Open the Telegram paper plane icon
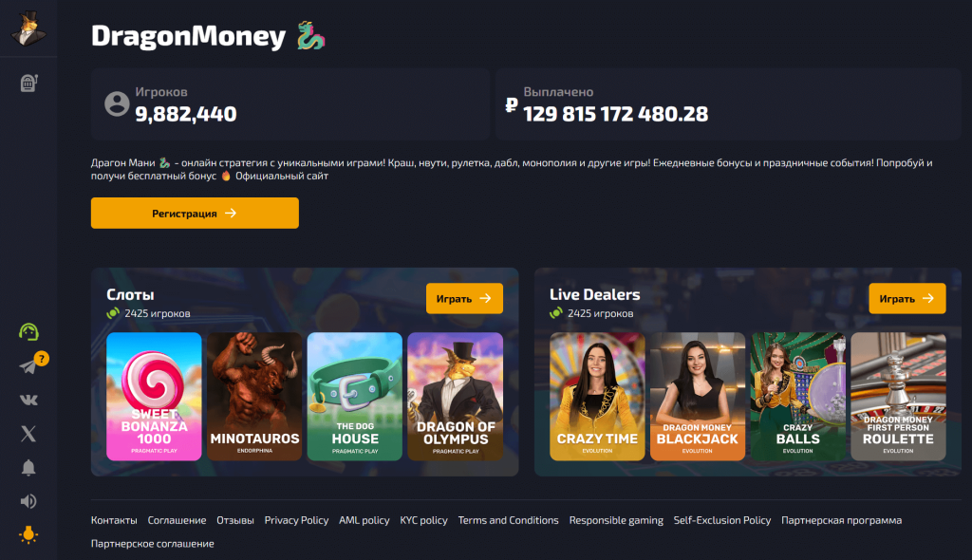The width and height of the screenshot is (972, 560). (x=28, y=365)
